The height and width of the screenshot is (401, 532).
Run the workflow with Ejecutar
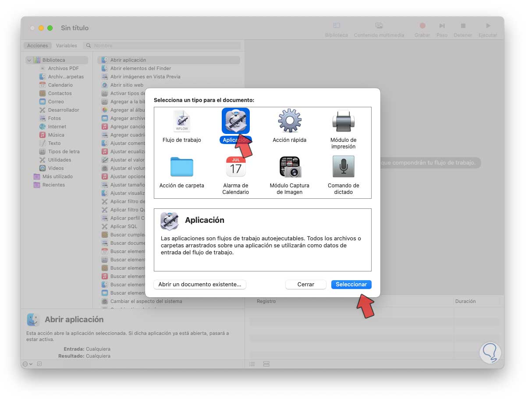(488, 26)
